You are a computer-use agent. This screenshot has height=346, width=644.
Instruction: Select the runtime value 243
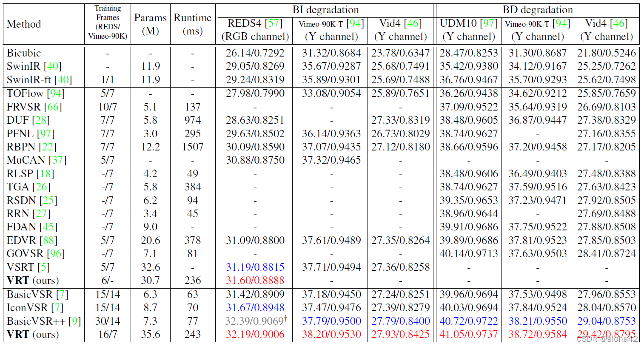click(x=193, y=335)
